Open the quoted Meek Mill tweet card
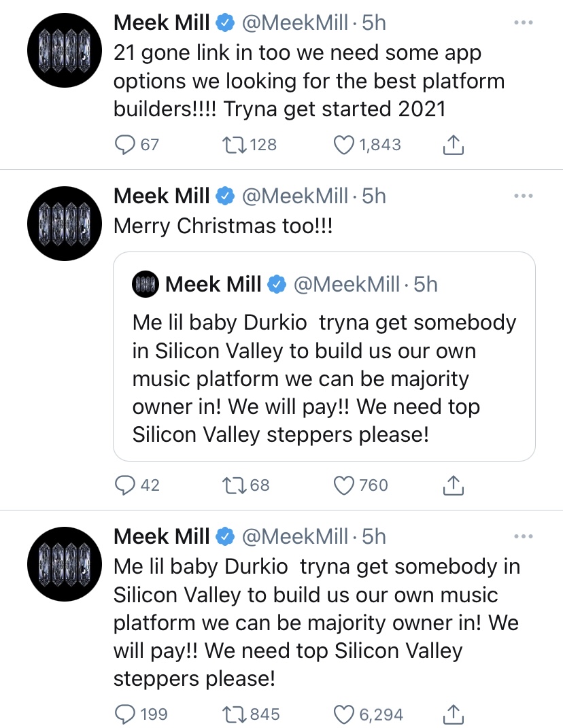This screenshot has width=563, height=728. 324,357
